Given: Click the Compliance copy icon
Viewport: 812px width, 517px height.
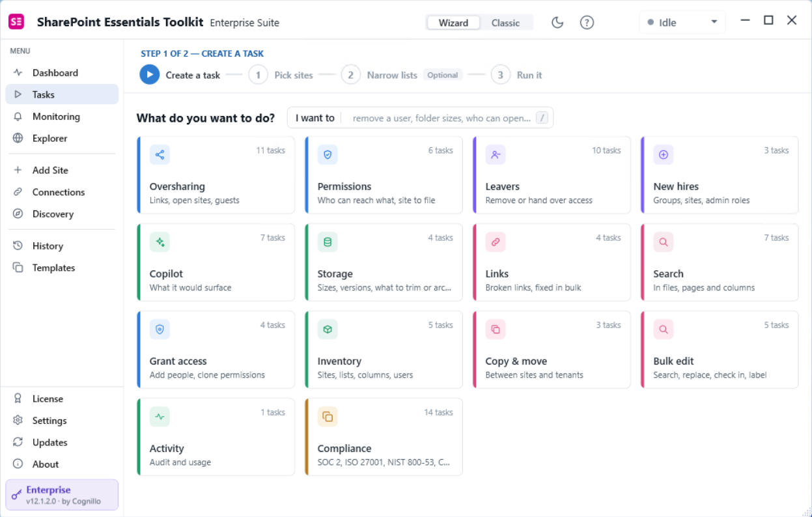Looking at the screenshot, I should tap(328, 416).
